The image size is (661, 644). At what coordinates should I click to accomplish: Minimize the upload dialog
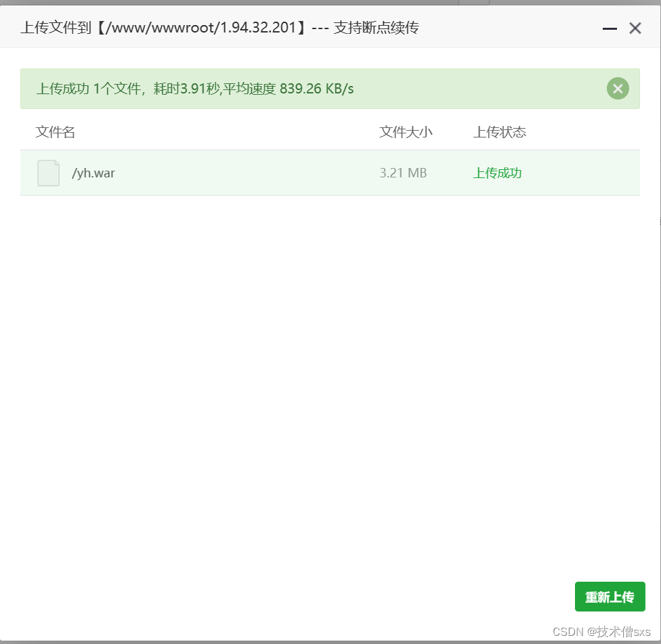pyautogui.click(x=610, y=28)
